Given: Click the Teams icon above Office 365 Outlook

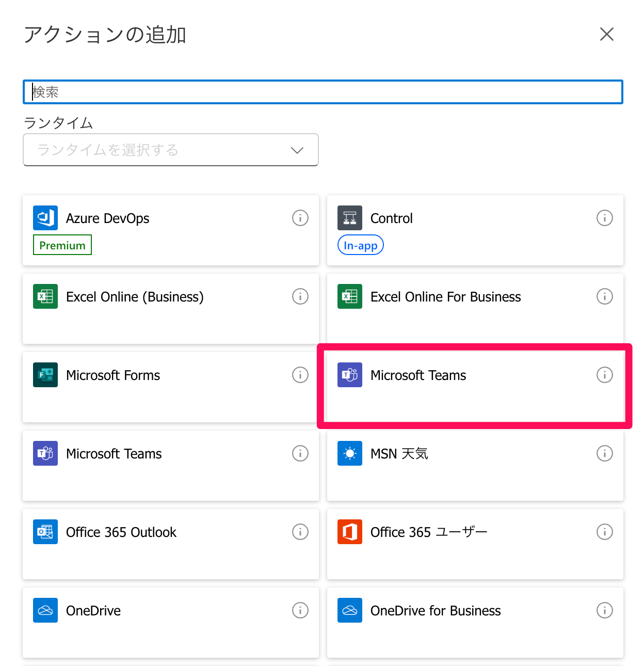Looking at the screenshot, I should (x=45, y=453).
